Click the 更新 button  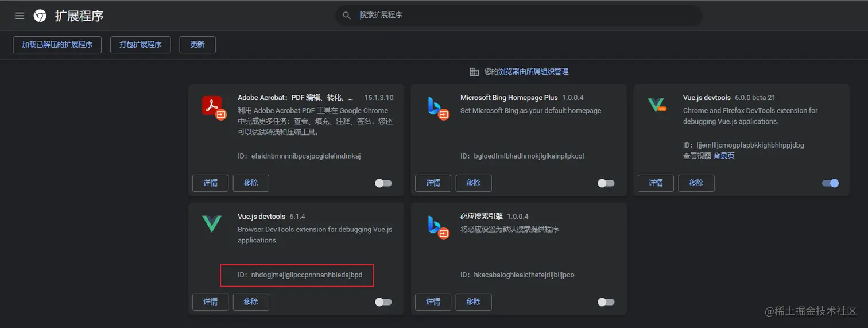pos(197,44)
